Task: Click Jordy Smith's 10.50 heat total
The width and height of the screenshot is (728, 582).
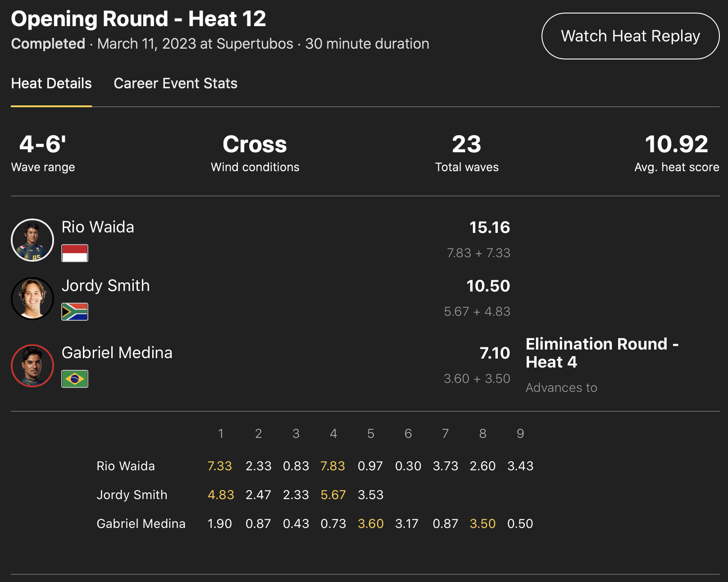Action: pyautogui.click(x=488, y=286)
